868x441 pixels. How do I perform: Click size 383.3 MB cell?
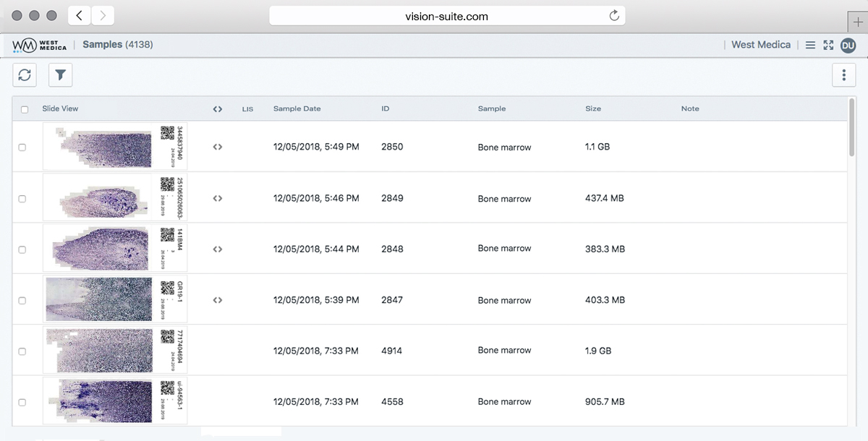coord(605,249)
